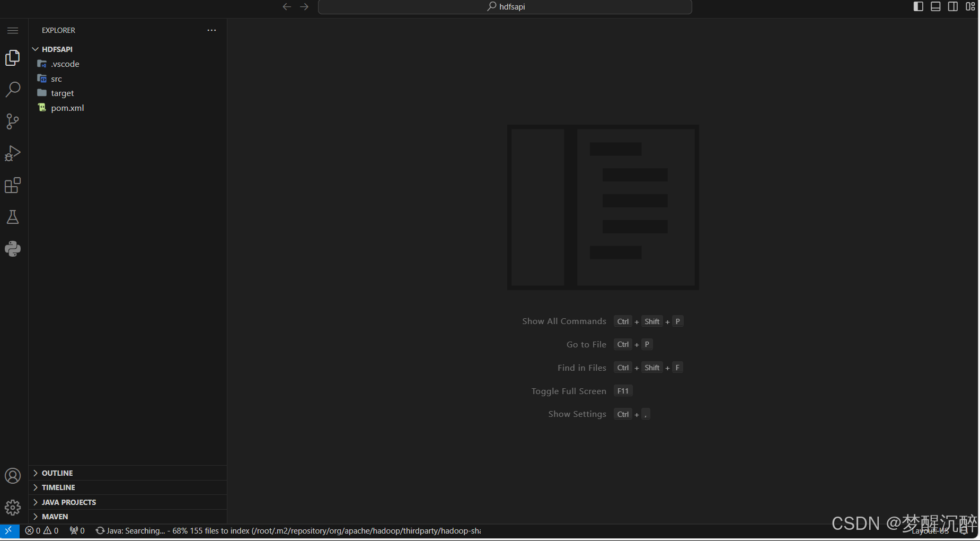Expand the src folder
The image size is (980, 541).
click(128, 78)
